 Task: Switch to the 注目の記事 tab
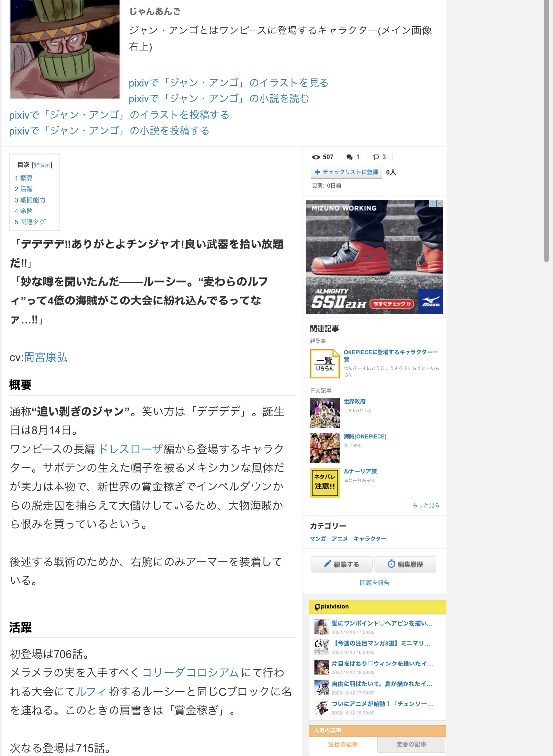coord(343,744)
